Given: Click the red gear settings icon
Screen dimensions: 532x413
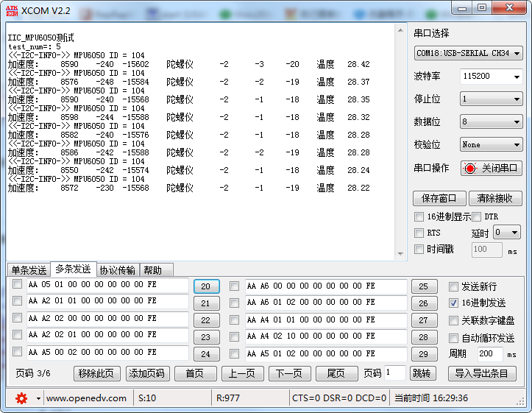Looking at the screenshot, I should point(21,398).
